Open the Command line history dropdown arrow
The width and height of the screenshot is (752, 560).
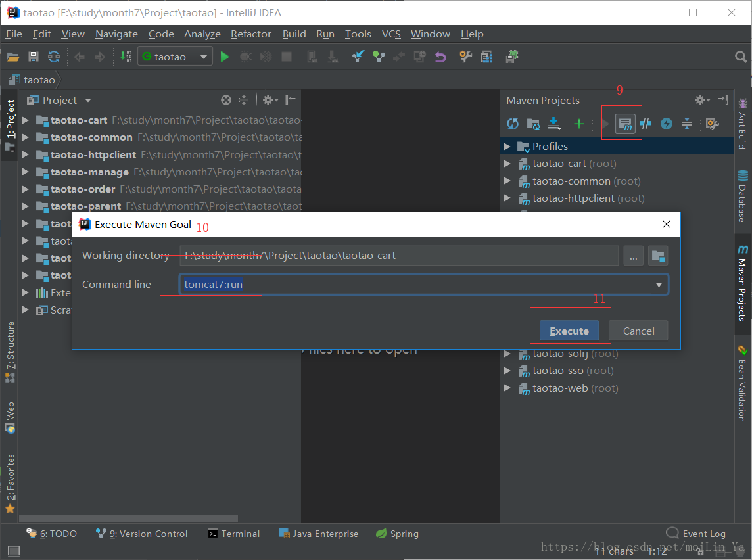point(659,285)
